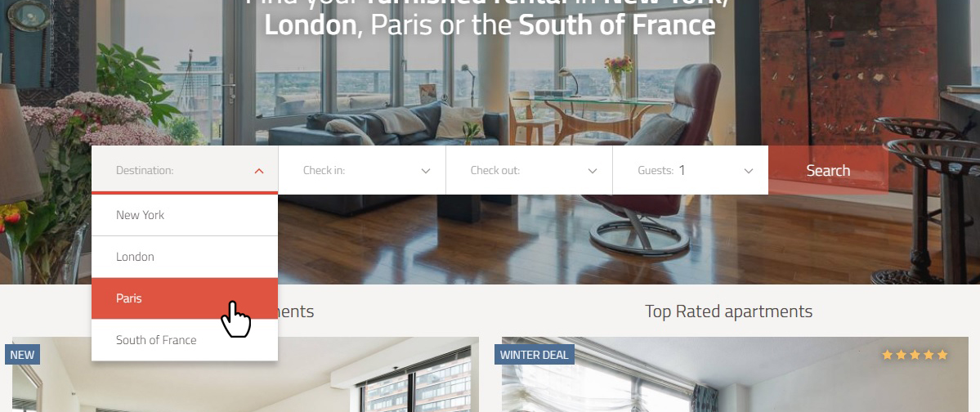Collapse the Destination dropdown with the red chevron
Viewport: 980px width, 412px height.
tap(259, 171)
